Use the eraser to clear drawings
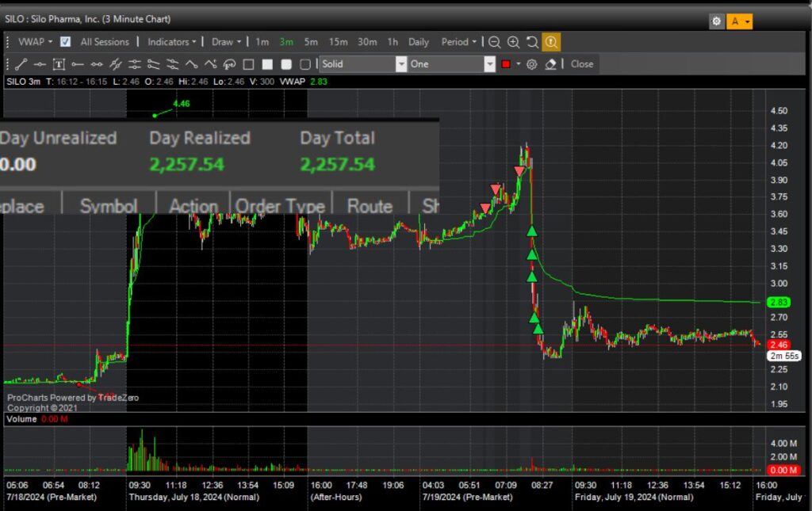812x511 pixels. coord(551,64)
